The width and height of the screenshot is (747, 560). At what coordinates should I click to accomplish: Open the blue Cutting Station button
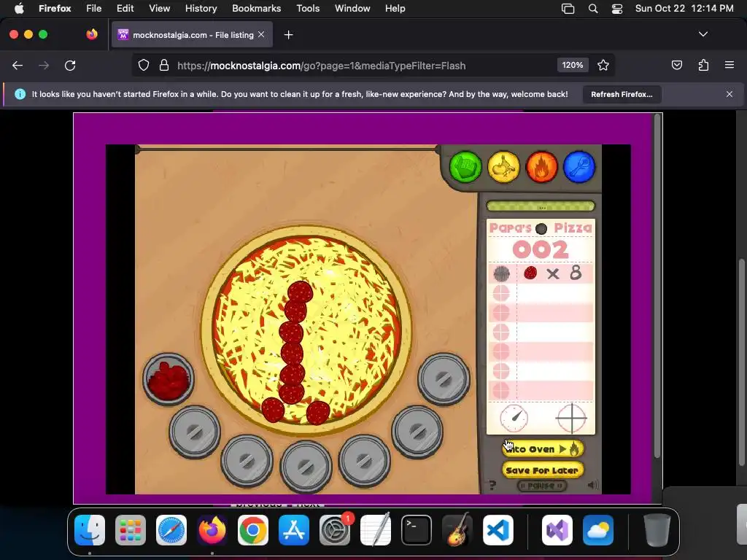[x=579, y=167]
